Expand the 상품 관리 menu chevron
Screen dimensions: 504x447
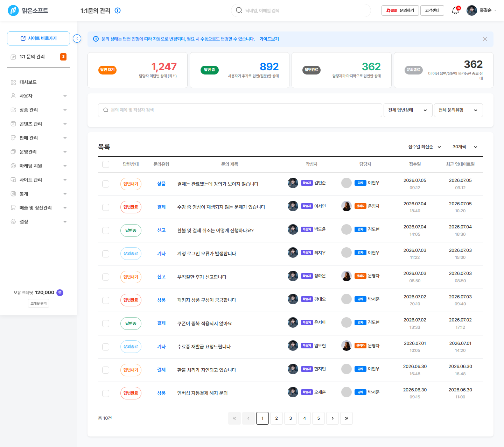point(65,110)
